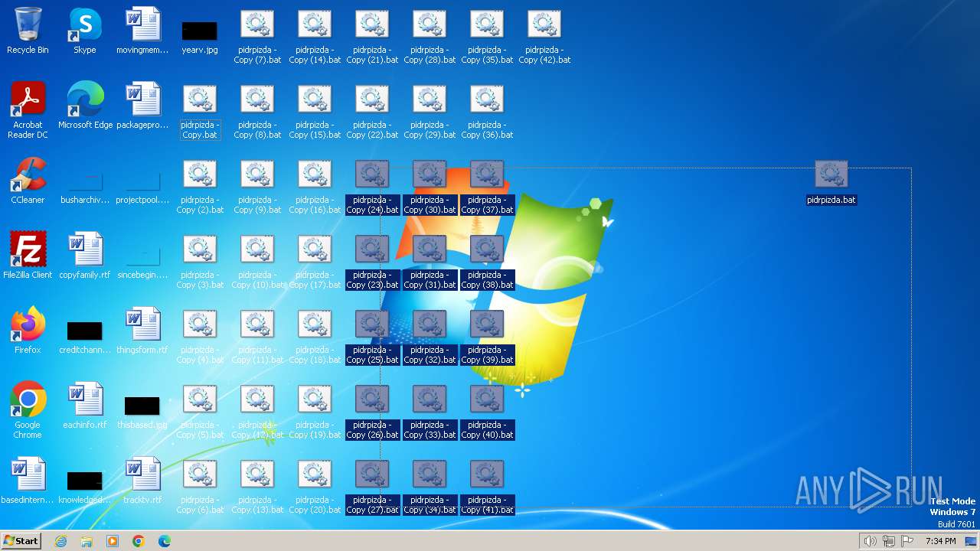Select pidrpizda - Copy (36).bat
The width and height of the screenshot is (980, 551).
pos(487,111)
